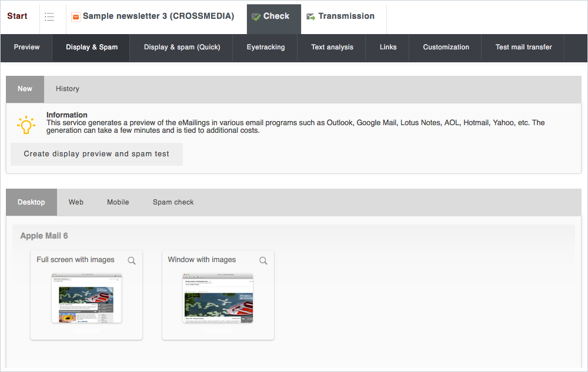
Task: Click the list icon next to Start
Action: [x=49, y=17]
